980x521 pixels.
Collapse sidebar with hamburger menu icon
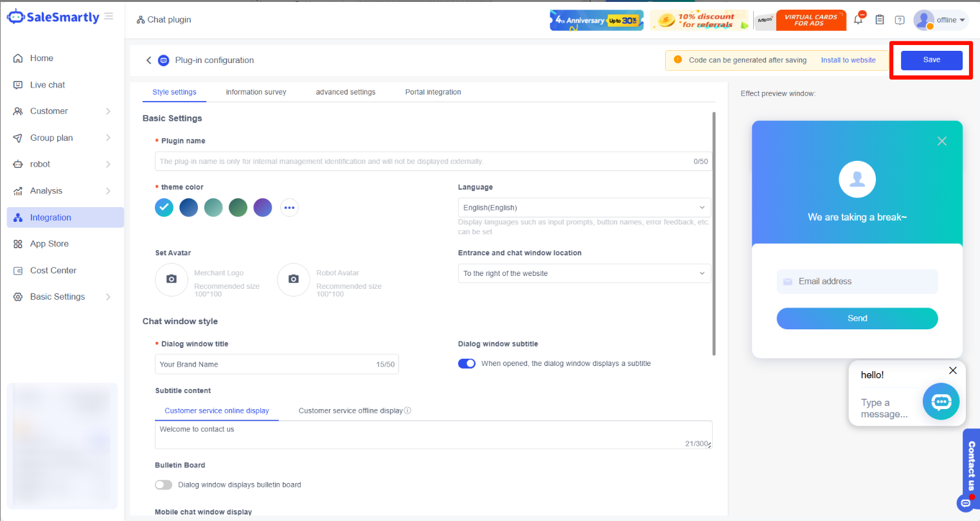click(109, 16)
